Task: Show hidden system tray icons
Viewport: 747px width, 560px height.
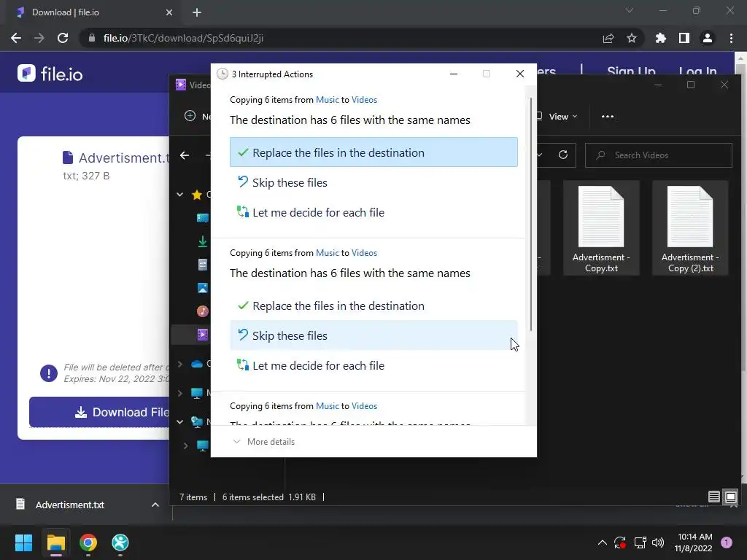Action: 602,542
